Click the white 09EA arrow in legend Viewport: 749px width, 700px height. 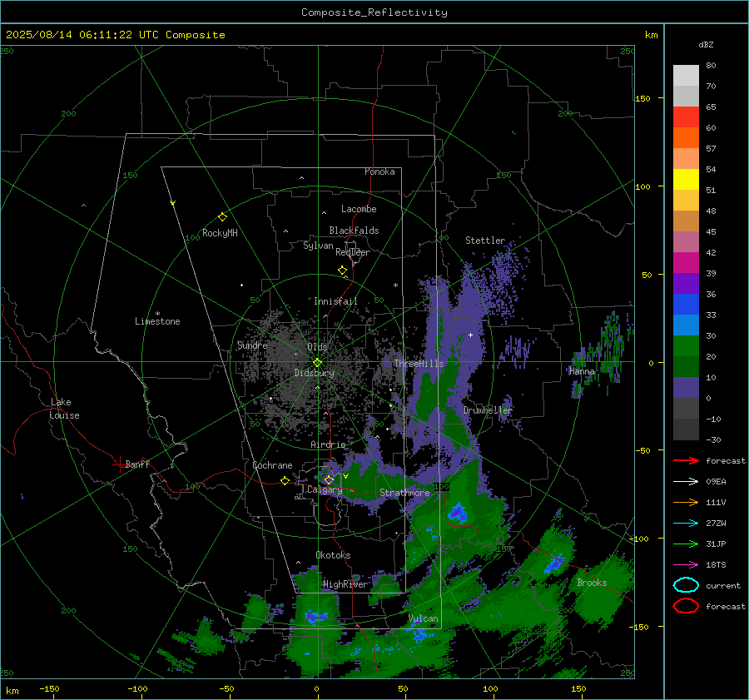[x=686, y=482]
